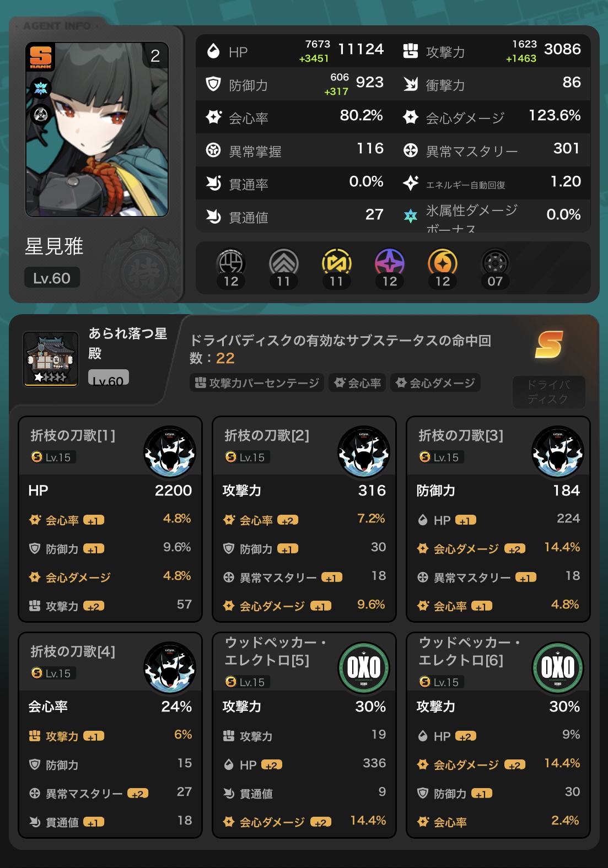The width and height of the screenshot is (608, 868).
Task: Select the 星見雅 character portrait
Action: click(97, 130)
